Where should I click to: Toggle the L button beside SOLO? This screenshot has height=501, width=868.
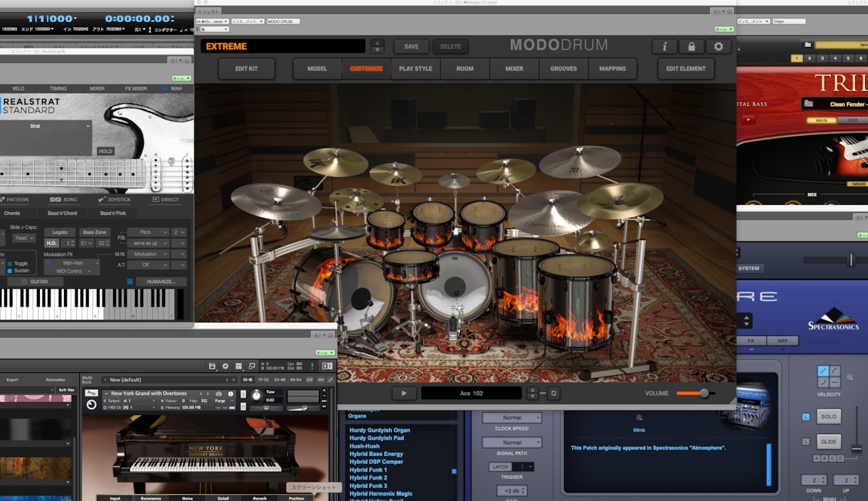[806, 416]
